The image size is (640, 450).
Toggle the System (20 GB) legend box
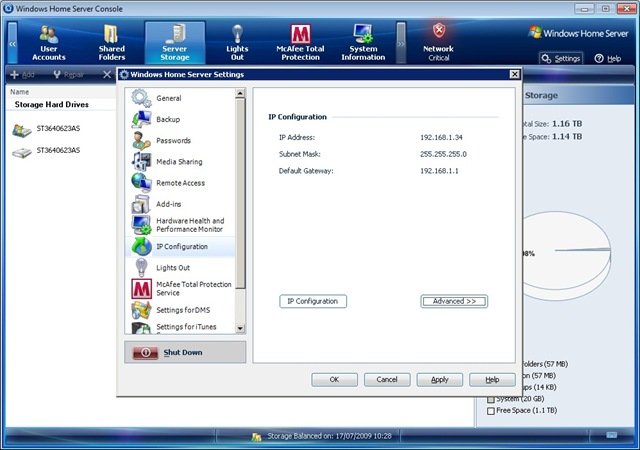click(x=491, y=399)
